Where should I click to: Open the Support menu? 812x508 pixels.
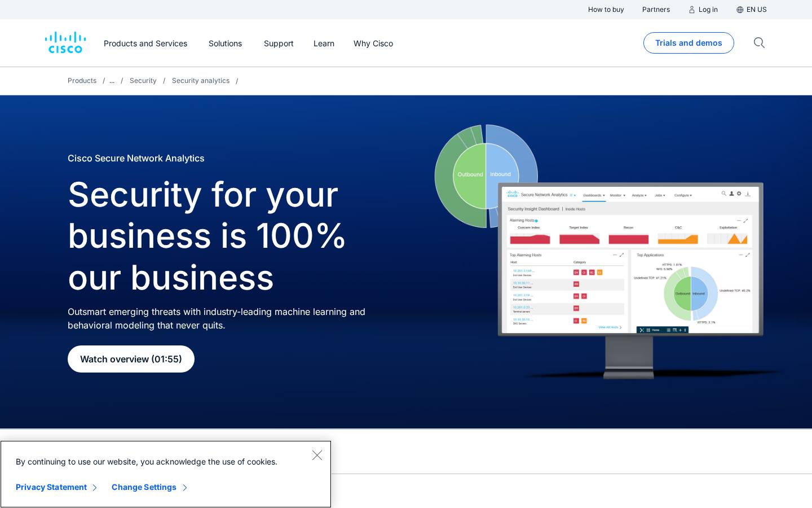tap(279, 43)
